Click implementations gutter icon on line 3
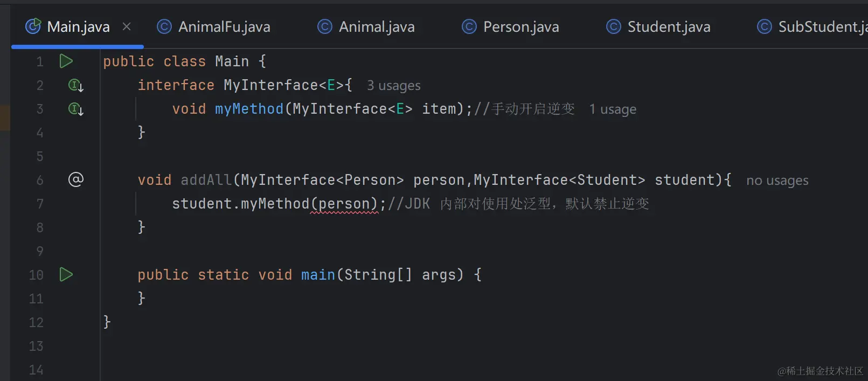Viewport: 868px width, 381px height. click(75, 109)
